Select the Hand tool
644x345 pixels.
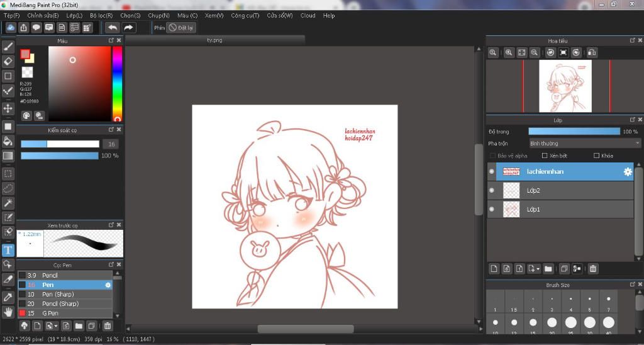[x=8, y=312]
